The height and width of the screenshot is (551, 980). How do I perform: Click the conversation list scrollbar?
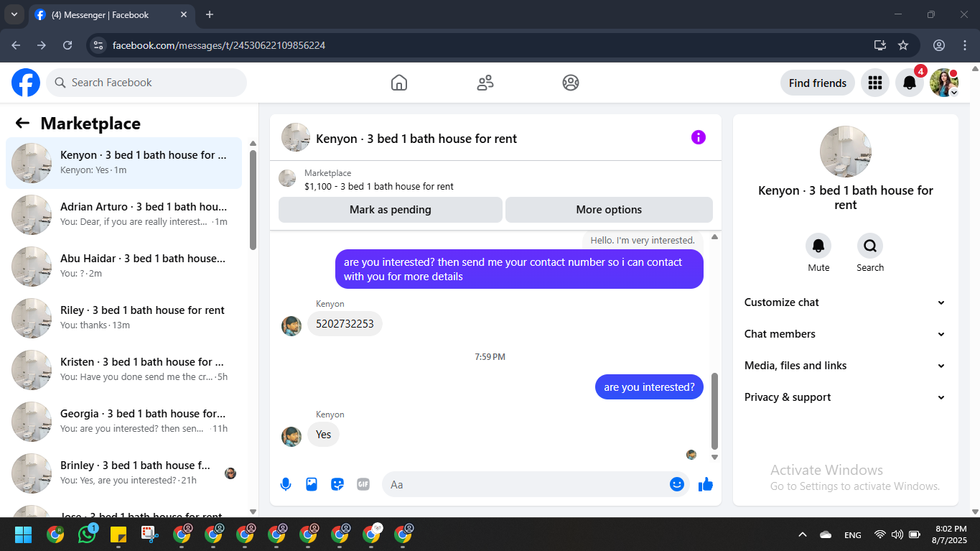pyautogui.click(x=253, y=200)
